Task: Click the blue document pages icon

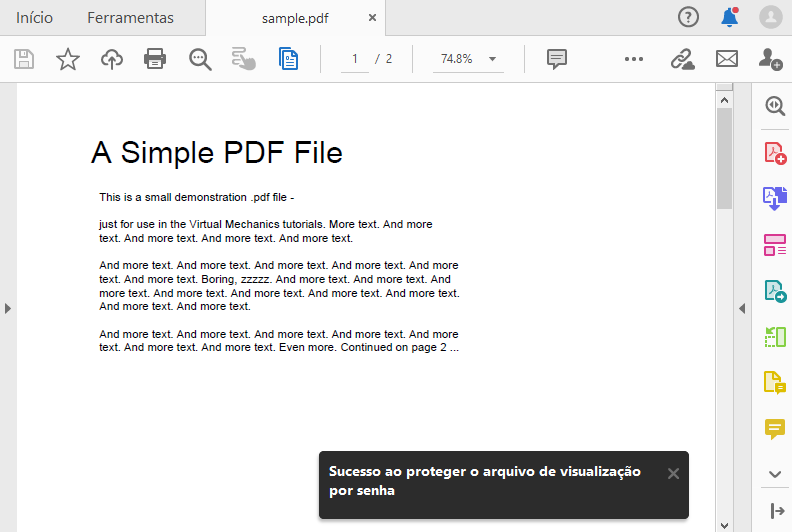Action: [x=288, y=59]
